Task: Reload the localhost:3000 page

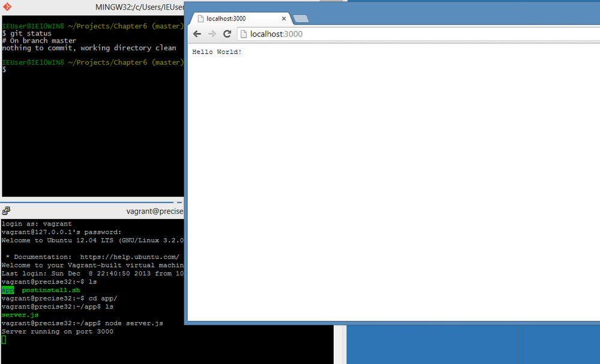Action: pos(227,34)
